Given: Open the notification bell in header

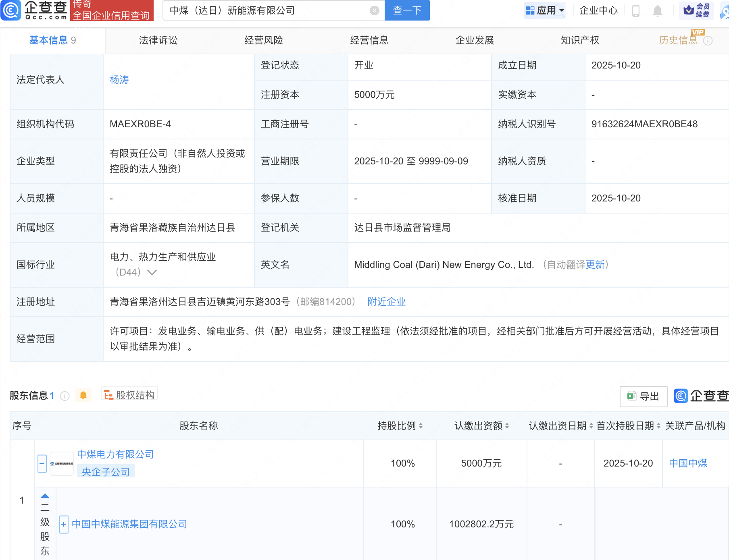Looking at the screenshot, I should 657,10.
